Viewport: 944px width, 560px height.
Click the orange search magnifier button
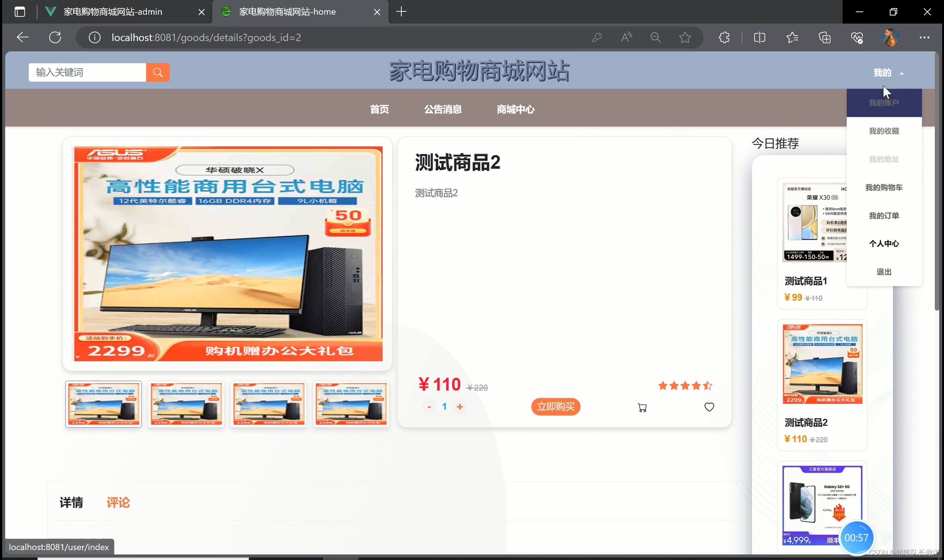(x=158, y=72)
